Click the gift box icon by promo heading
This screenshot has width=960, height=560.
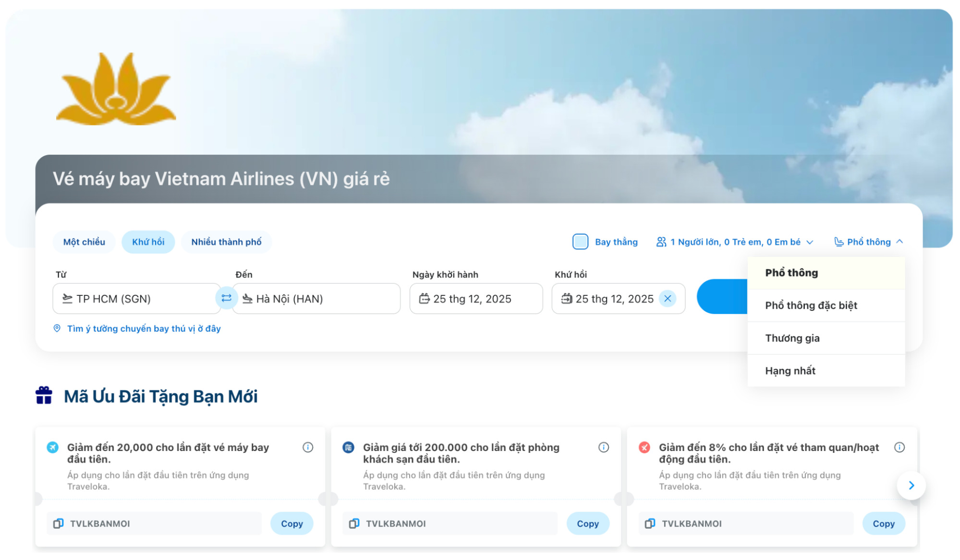[44, 395]
